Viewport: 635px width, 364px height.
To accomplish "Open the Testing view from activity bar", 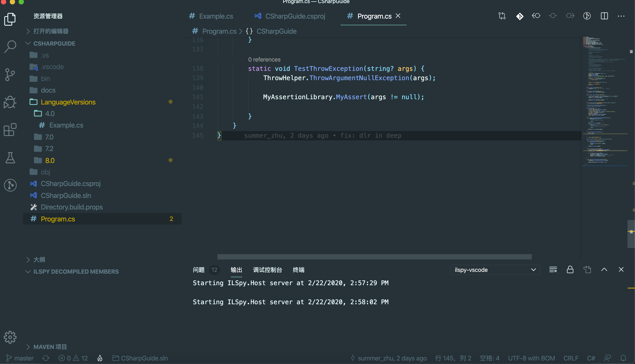I will (x=10, y=158).
